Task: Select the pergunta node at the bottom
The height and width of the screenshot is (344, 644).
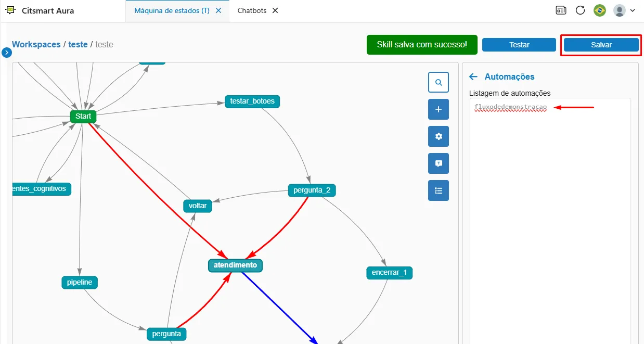Action: pos(166,334)
